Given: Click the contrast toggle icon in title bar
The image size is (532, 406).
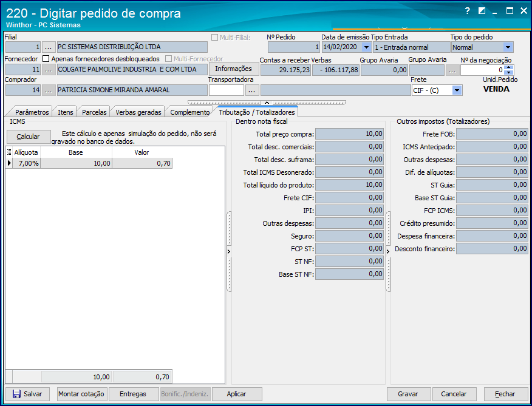Looking at the screenshot, I should pos(482,11).
